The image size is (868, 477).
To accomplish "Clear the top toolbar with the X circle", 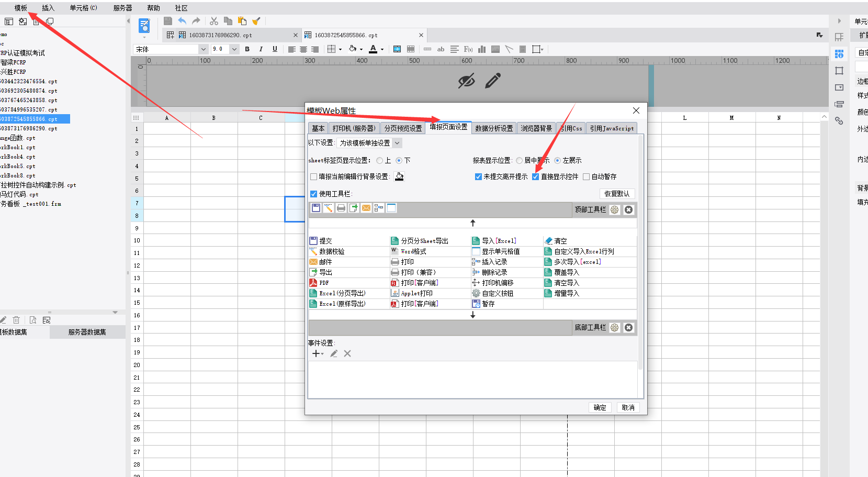I will (629, 210).
